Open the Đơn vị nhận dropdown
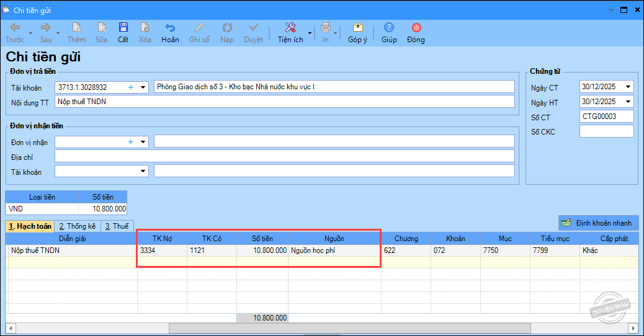Viewport: 644px width, 336px height. click(x=143, y=142)
